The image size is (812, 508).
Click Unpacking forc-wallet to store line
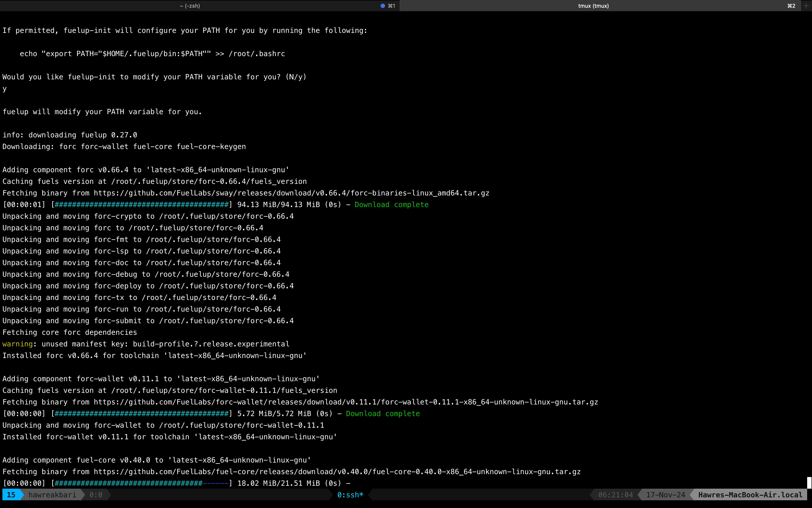[163, 425]
